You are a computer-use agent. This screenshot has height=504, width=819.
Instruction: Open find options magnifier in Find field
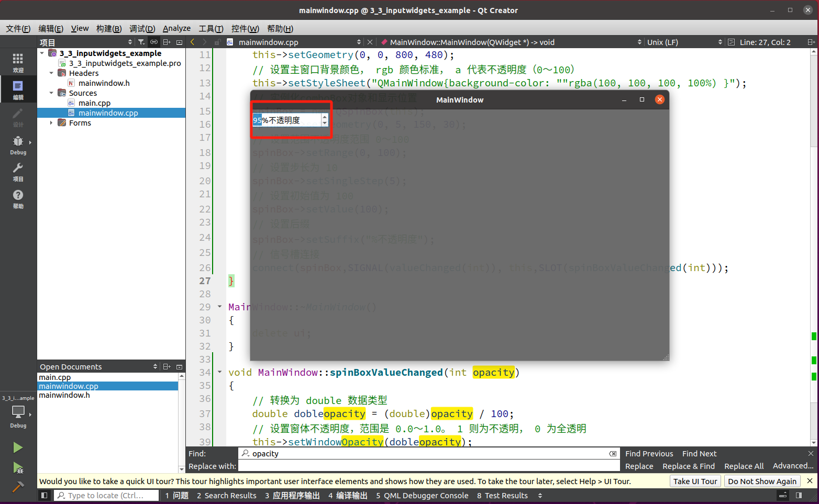(245, 453)
